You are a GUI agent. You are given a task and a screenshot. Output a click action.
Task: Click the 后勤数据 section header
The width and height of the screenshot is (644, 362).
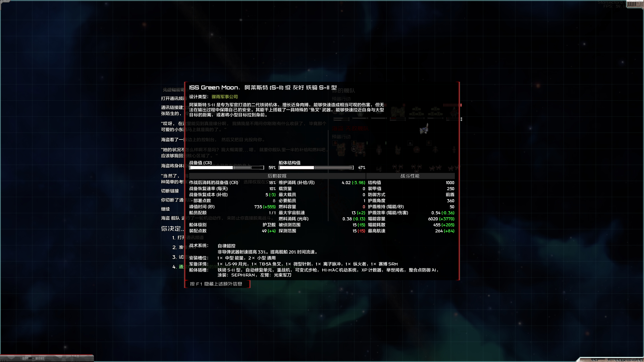click(277, 176)
